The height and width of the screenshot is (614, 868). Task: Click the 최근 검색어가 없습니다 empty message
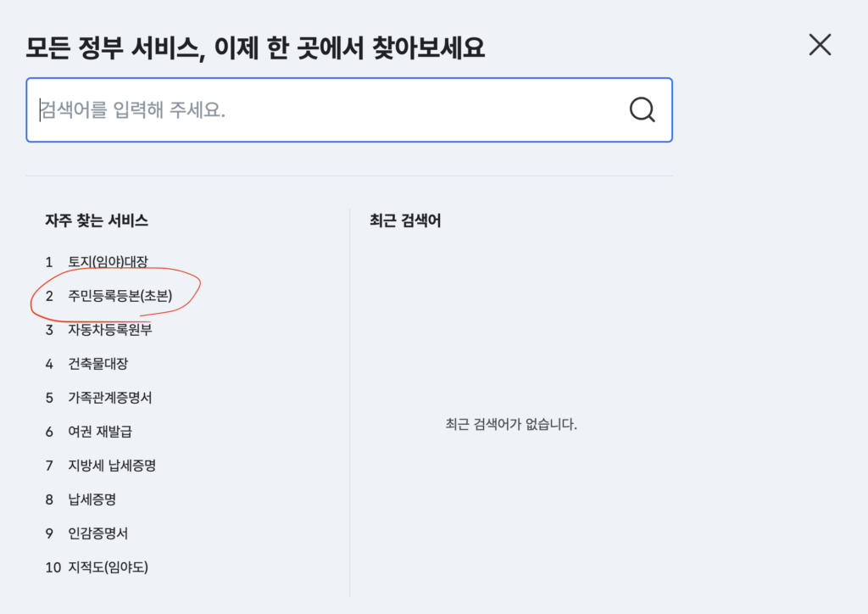click(511, 424)
